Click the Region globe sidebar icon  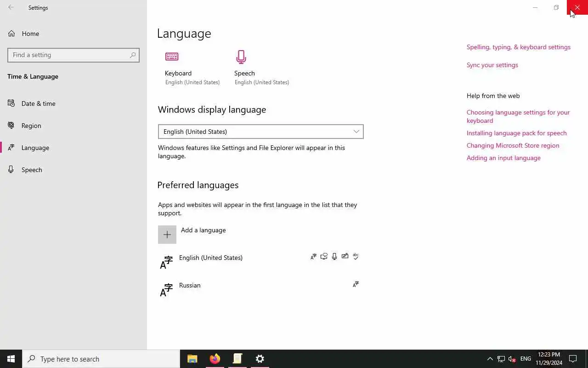11,125
